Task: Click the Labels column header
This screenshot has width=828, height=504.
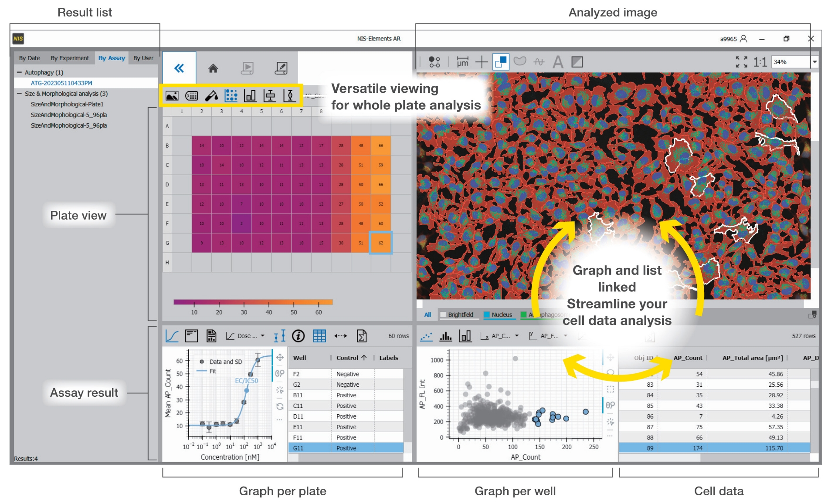Action: coord(389,358)
